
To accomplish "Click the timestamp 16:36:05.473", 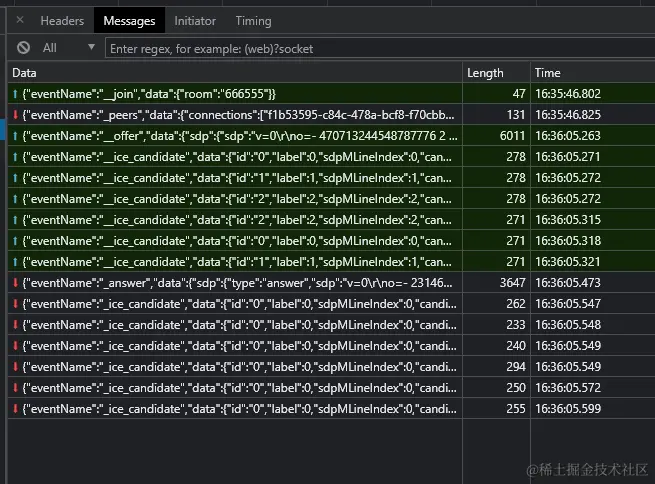I will click(568, 283).
